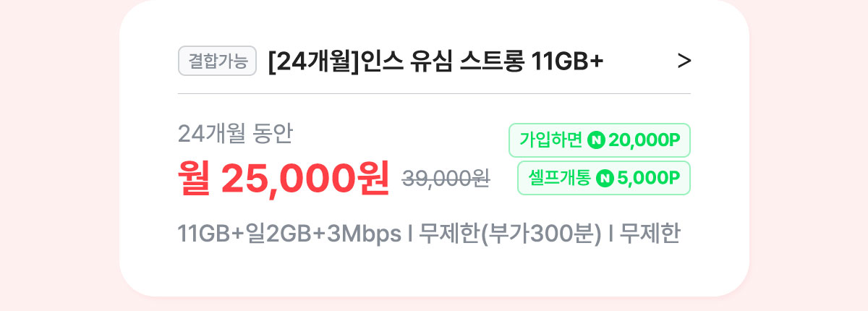The width and height of the screenshot is (868, 311).
Task: Click the 11GB+일2GB+3Mbps data spec text
Action: coord(289,235)
